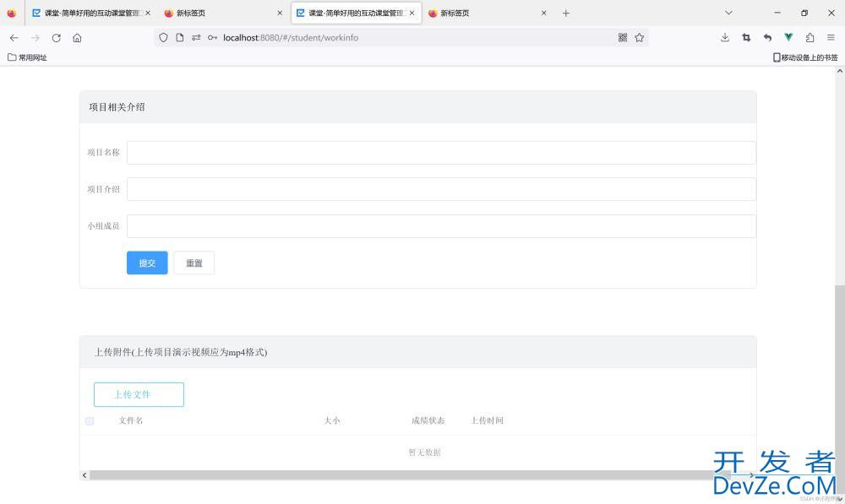Open 移动设备上的书签 folder
Viewport: 845px width, 504px height.
(x=805, y=57)
